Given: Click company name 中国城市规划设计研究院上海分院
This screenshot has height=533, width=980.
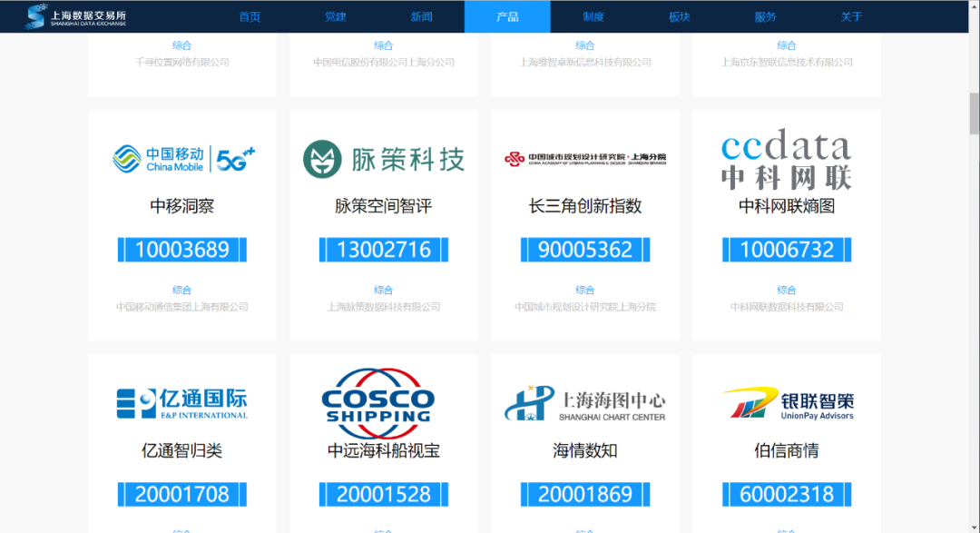Looking at the screenshot, I should point(585,307).
